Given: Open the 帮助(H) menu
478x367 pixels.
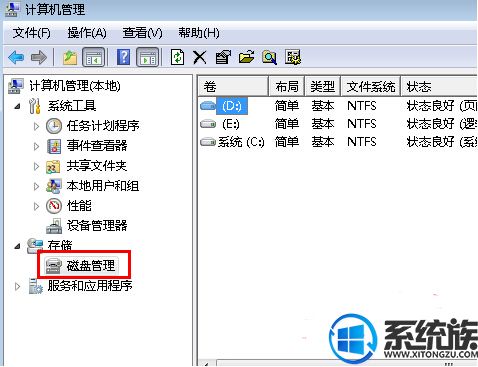Looking at the screenshot, I should coord(199,33).
